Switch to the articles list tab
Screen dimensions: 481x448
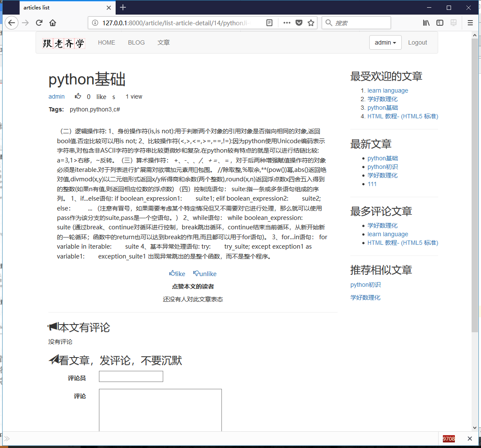point(68,8)
